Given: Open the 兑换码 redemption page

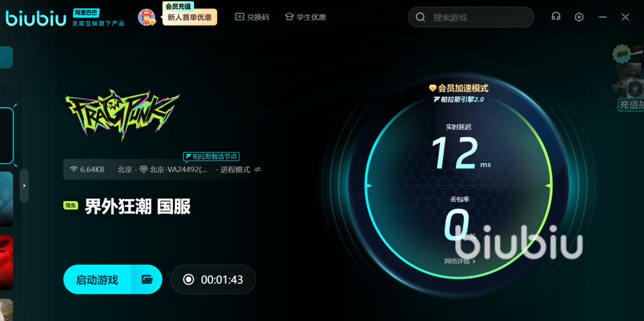Looking at the screenshot, I should tap(258, 17).
